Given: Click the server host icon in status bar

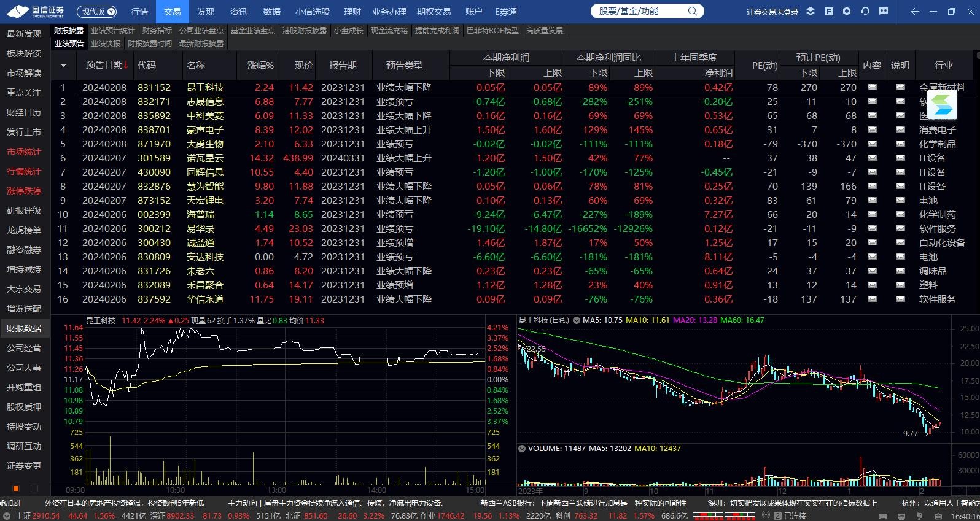Looking at the screenshot, I should [920, 516].
